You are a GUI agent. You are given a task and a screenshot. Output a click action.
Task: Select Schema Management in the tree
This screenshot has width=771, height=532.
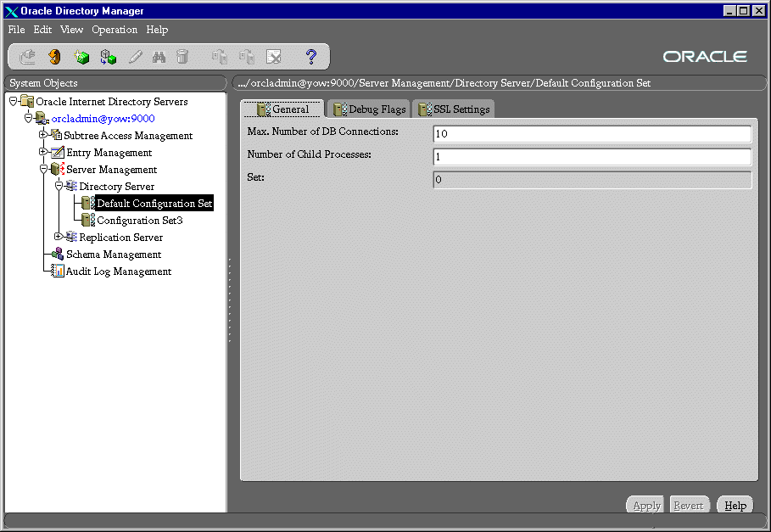tap(113, 255)
